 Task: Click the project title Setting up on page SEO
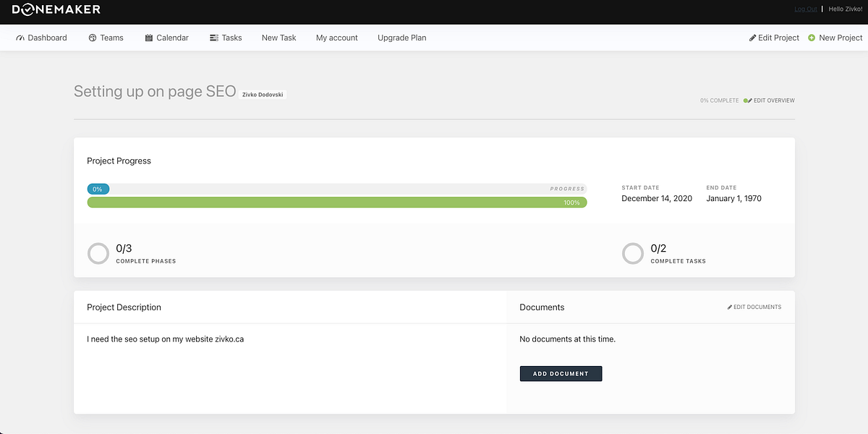[x=155, y=91]
